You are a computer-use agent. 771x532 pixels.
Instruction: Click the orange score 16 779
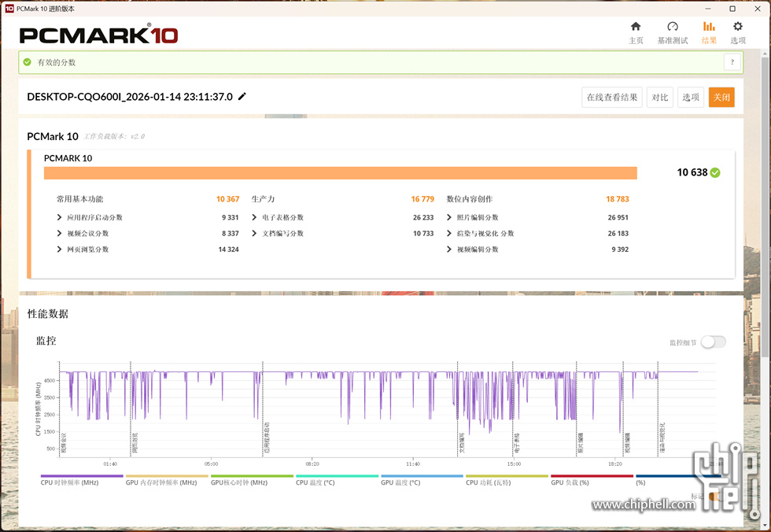click(422, 199)
